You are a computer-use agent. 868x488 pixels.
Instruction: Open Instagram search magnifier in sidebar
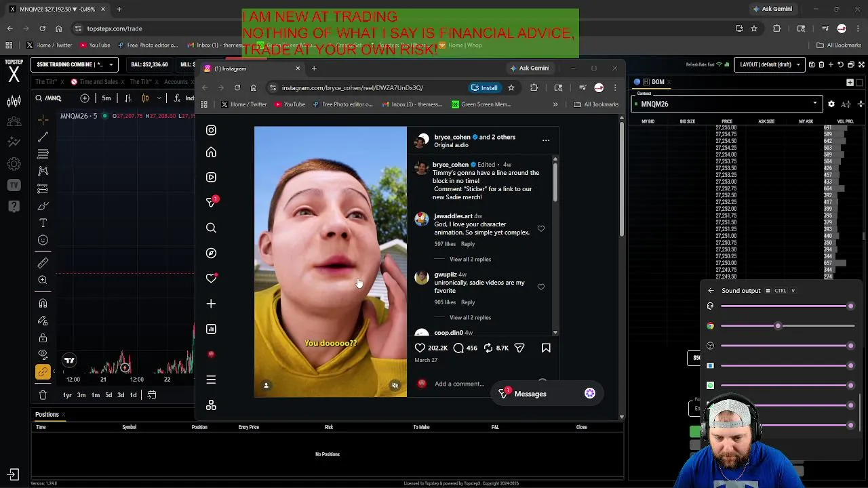[x=211, y=228]
